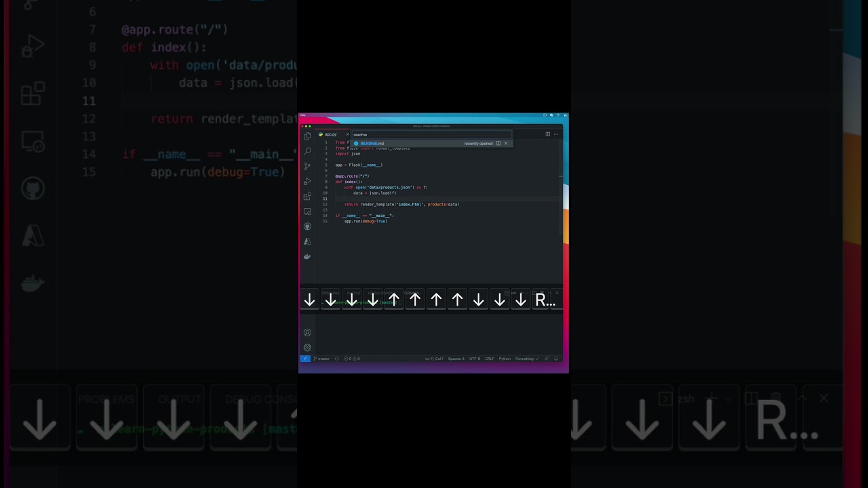Click the line 'app = Flask(__name__)'
Viewport: 868px width, 488px height.
(359, 165)
